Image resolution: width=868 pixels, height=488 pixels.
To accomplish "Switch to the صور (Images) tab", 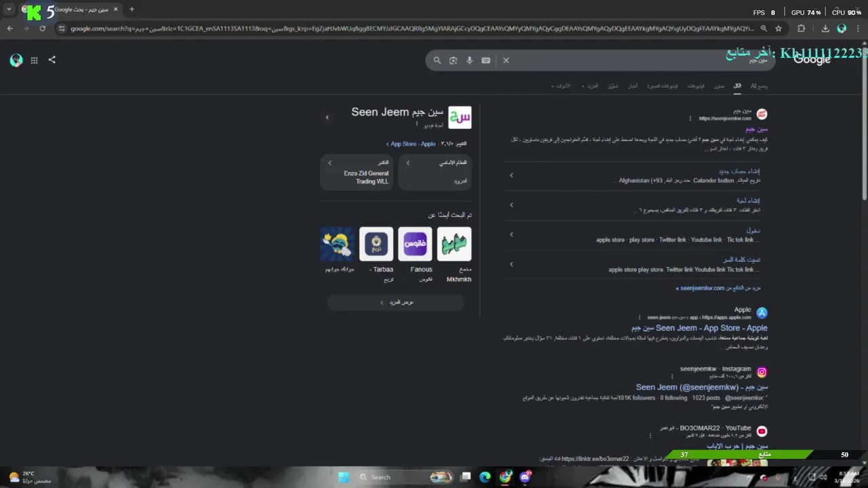I will click(x=719, y=86).
